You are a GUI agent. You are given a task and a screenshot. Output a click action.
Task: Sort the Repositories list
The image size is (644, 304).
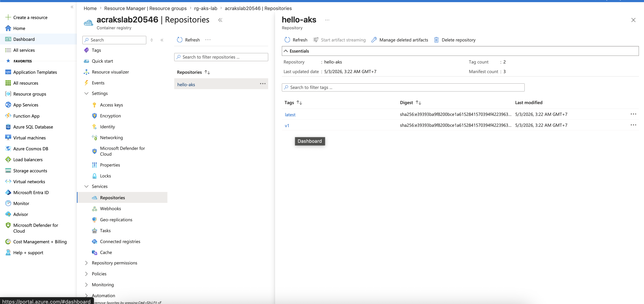click(207, 72)
